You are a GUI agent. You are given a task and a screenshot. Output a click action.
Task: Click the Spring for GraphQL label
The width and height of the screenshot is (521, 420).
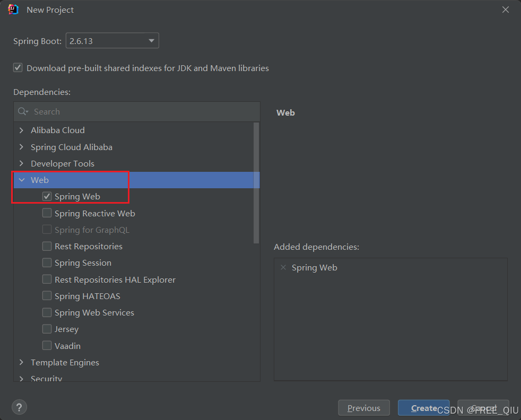(92, 230)
